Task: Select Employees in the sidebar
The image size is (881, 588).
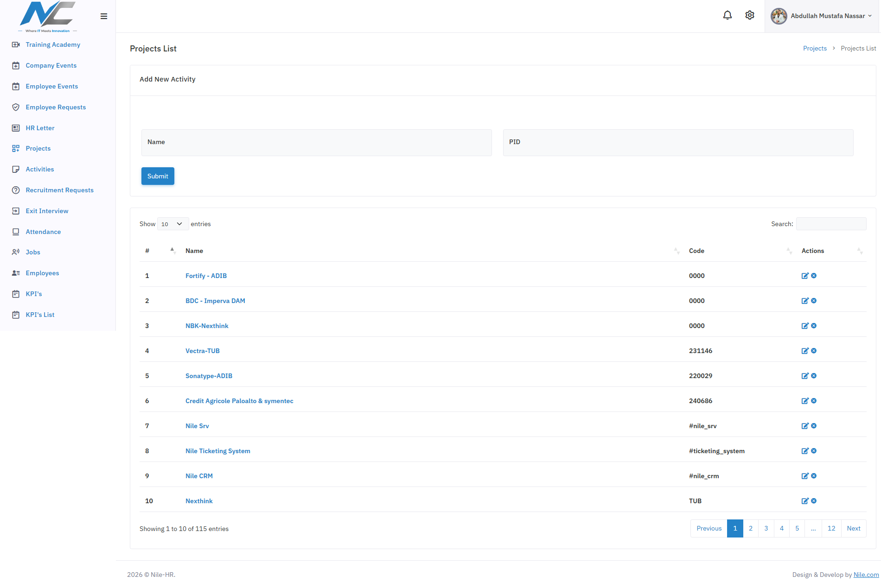Action: point(42,273)
